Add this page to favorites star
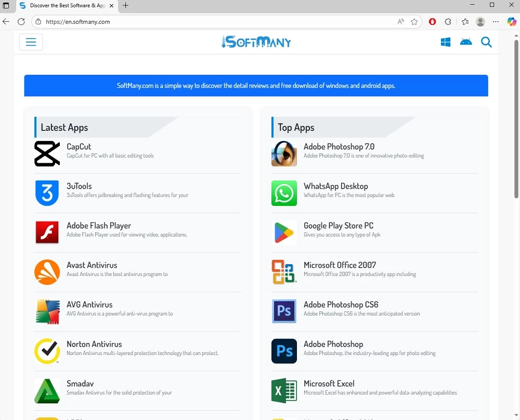The width and height of the screenshot is (520, 420). coord(414,22)
